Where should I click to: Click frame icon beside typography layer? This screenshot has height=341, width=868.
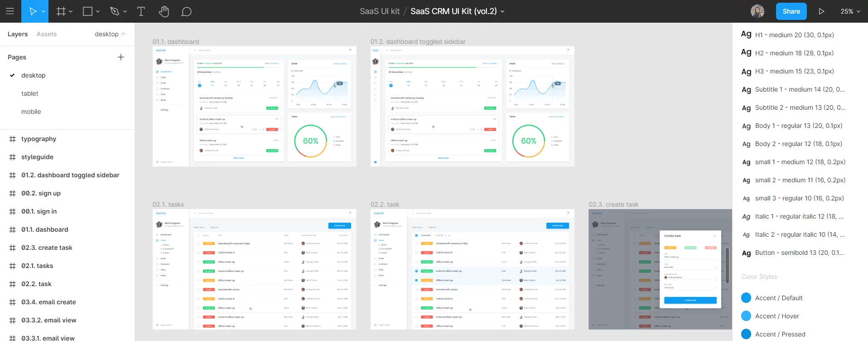[13, 139]
